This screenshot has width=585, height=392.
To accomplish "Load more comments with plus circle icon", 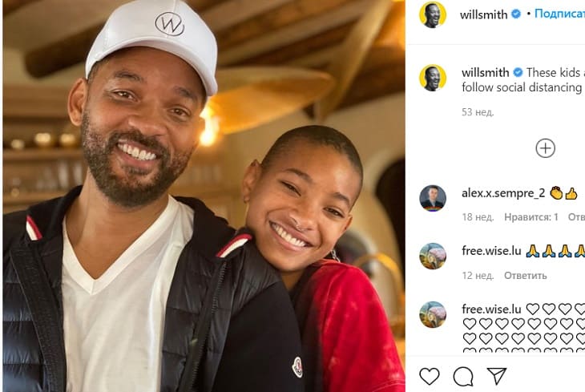I will tap(545, 148).
